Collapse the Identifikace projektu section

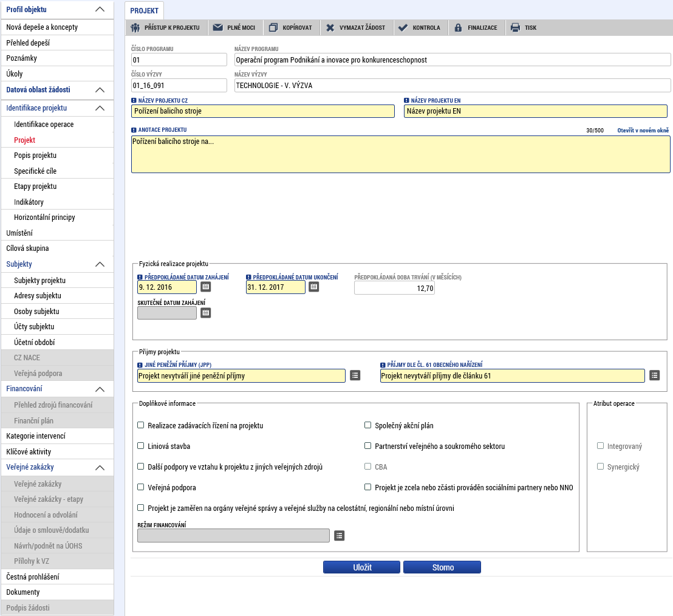click(100, 108)
